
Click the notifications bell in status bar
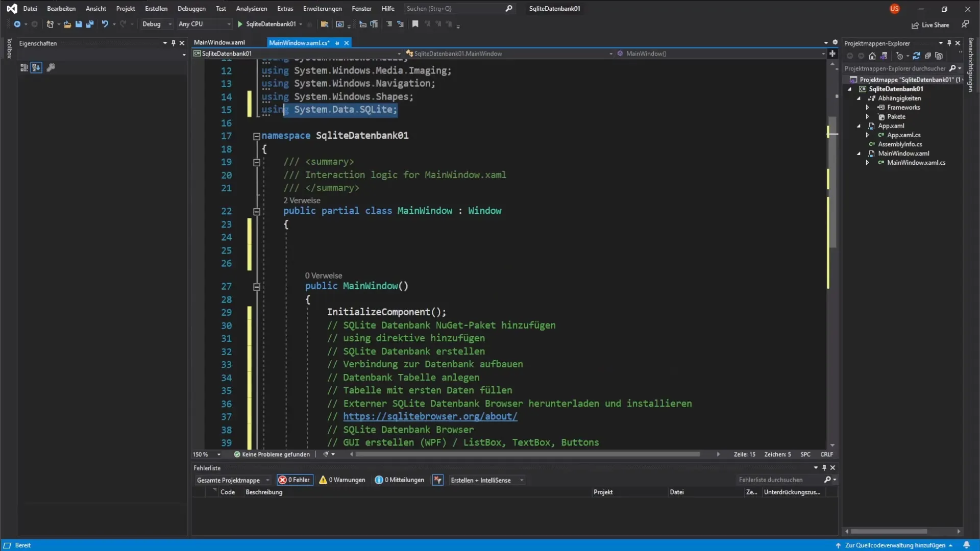[966, 545]
